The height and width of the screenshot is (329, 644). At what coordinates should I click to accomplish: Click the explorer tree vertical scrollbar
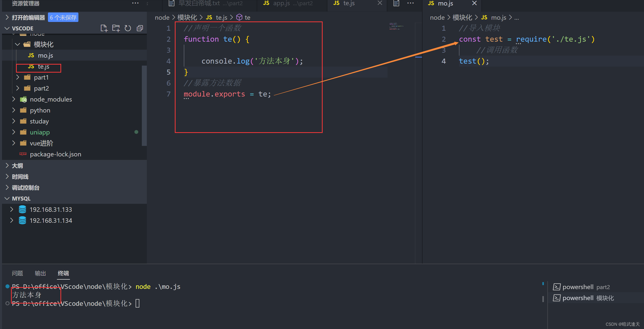144,106
